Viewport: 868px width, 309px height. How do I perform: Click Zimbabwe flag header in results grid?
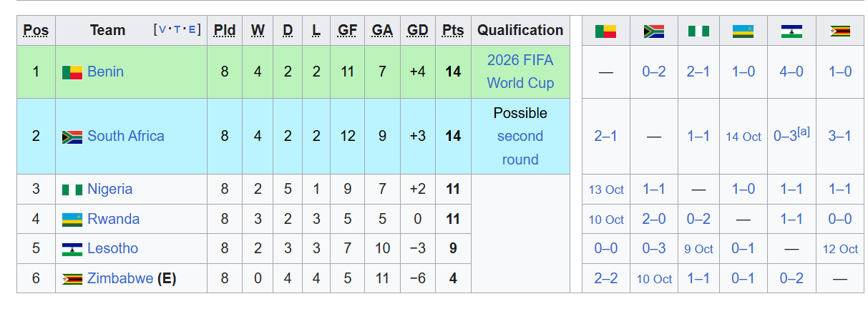(839, 31)
